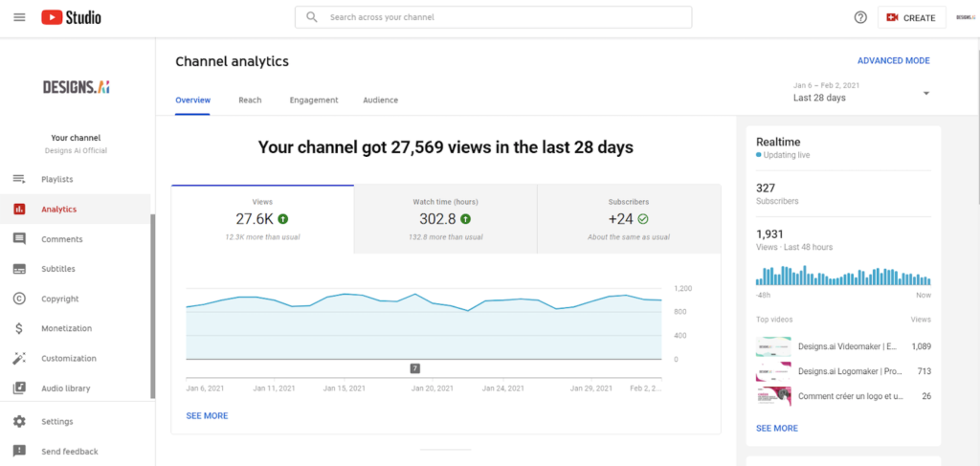Viewport: 980px width, 466px height.
Task: Open the Audio library icon
Action: pos(19,388)
